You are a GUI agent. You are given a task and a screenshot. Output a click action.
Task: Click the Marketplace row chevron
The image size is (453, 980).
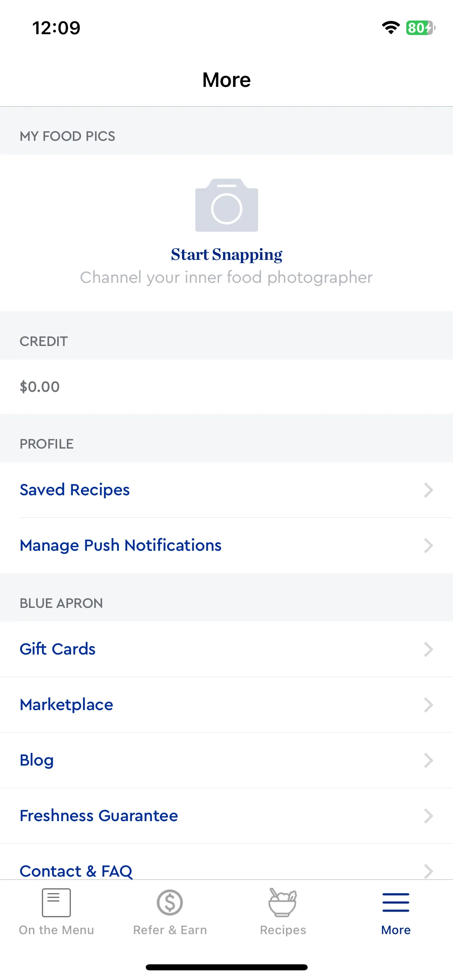point(428,705)
